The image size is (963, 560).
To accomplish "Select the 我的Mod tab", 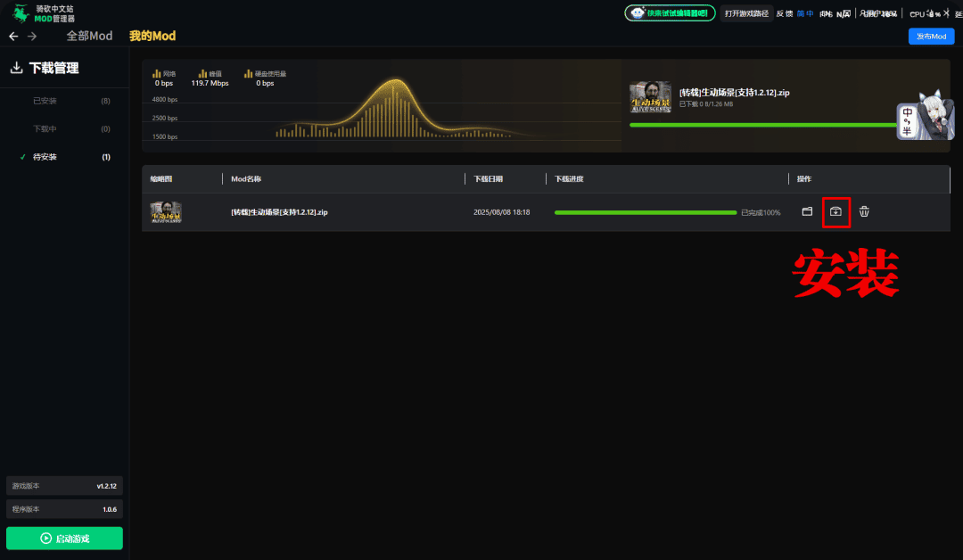I will (152, 37).
